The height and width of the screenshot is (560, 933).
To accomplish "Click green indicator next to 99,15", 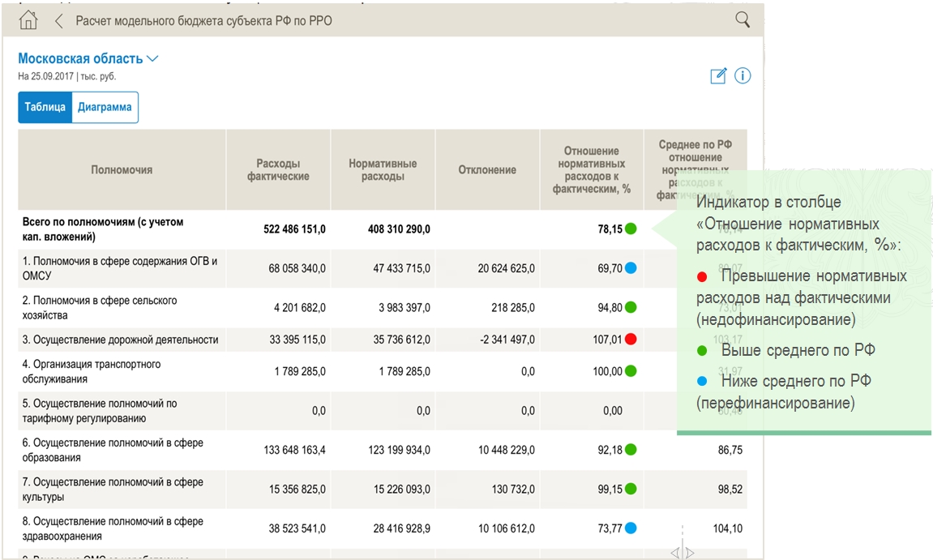I will click(631, 489).
